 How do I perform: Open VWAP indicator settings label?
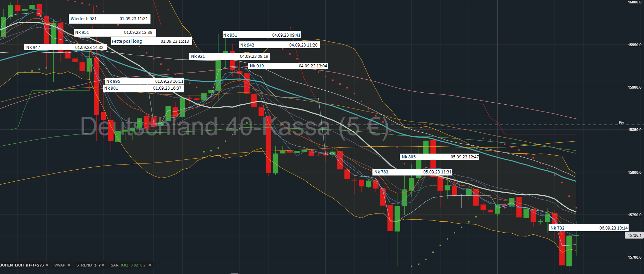(60, 265)
